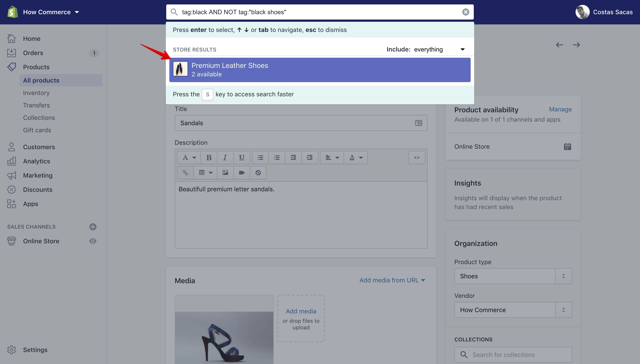
Task: View Online Store with the eye icon
Action: coord(93,241)
